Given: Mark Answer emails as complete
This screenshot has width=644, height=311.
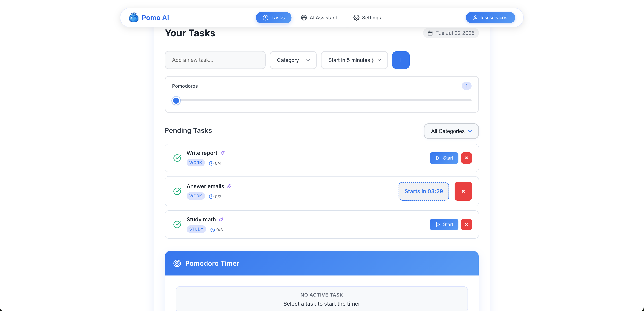Looking at the screenshot, I should tap(177, 191).
